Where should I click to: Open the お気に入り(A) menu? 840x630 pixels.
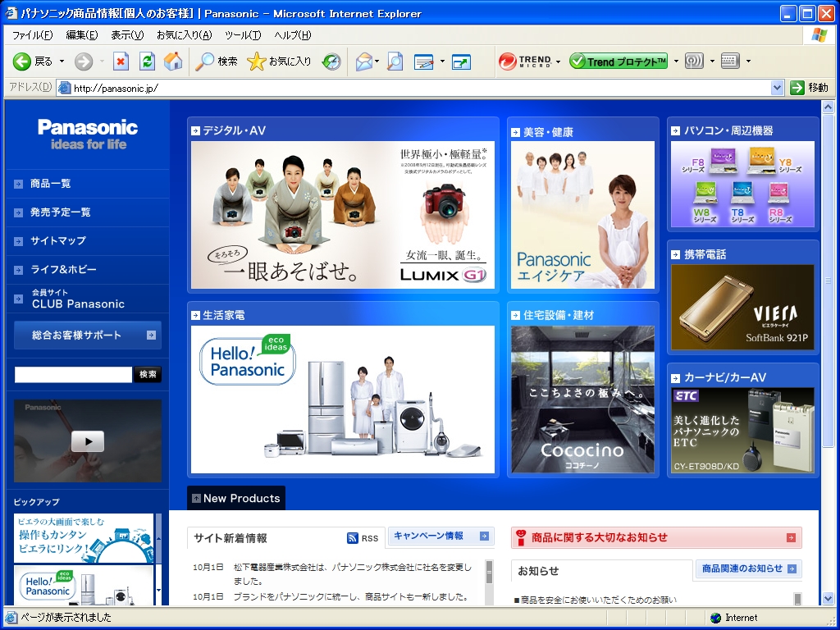(x=184, y=35)
